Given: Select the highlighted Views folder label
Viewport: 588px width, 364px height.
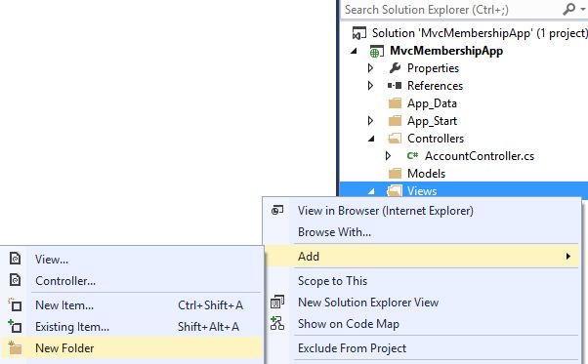Looking at the screenshot, I should 422,191.
